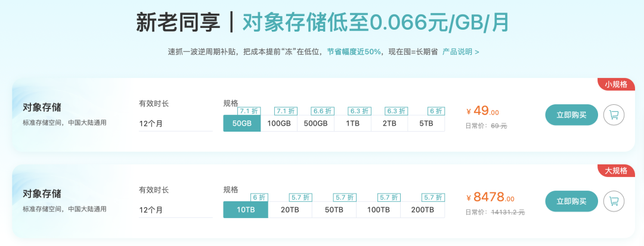Click the 日常价 69 元 text
This screenshot has height=246, width=644.
pos(487,126)
